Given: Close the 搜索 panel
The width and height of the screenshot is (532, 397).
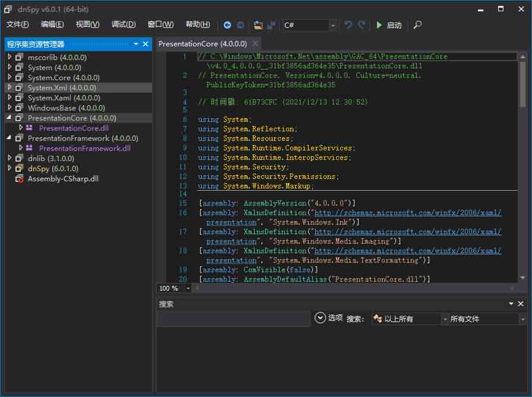Looking at the screenshot, I should [x=521, y=304].
